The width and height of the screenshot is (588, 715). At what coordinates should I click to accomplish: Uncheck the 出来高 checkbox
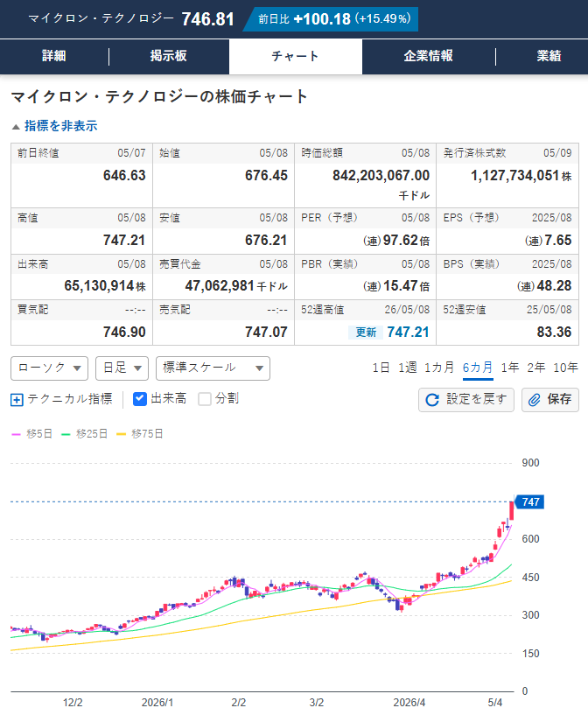(x=139, y=399)
